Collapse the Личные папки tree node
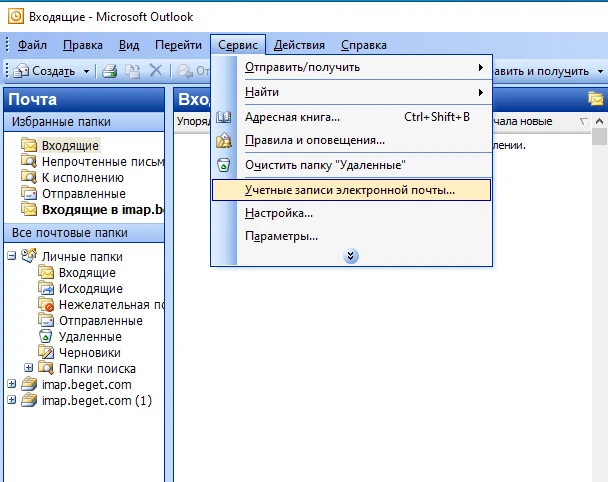This screenshot has width=608, height=482. 12,256
